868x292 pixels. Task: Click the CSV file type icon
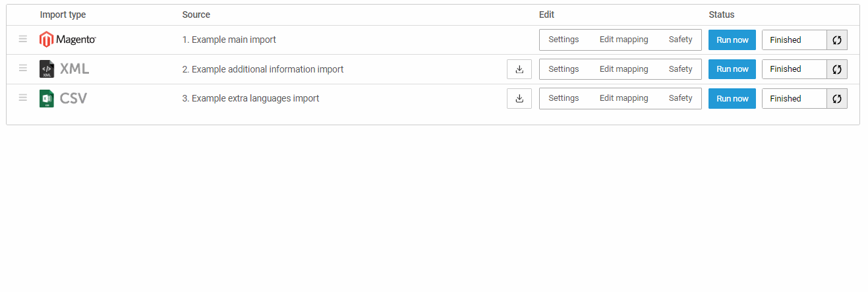click(47, 99)
